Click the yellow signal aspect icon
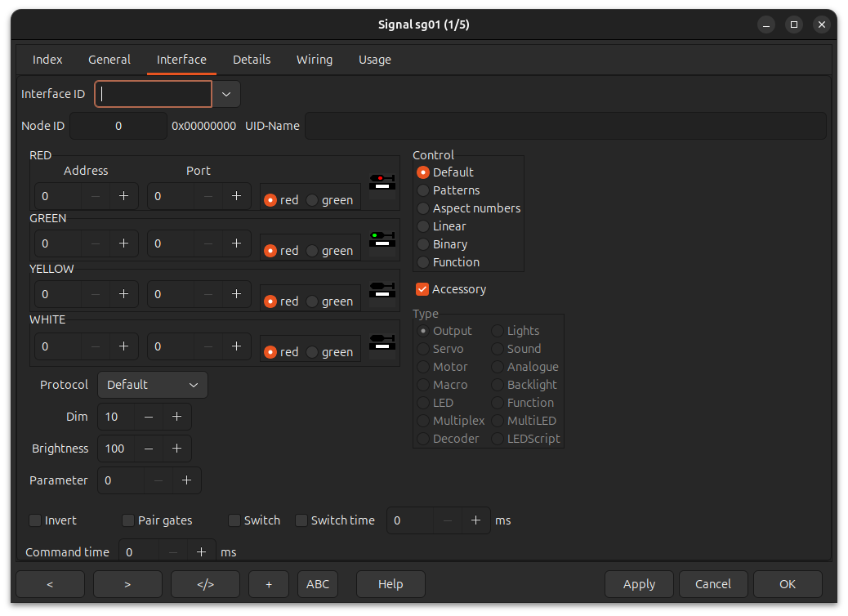848x616 pixels. pos(382,291)
